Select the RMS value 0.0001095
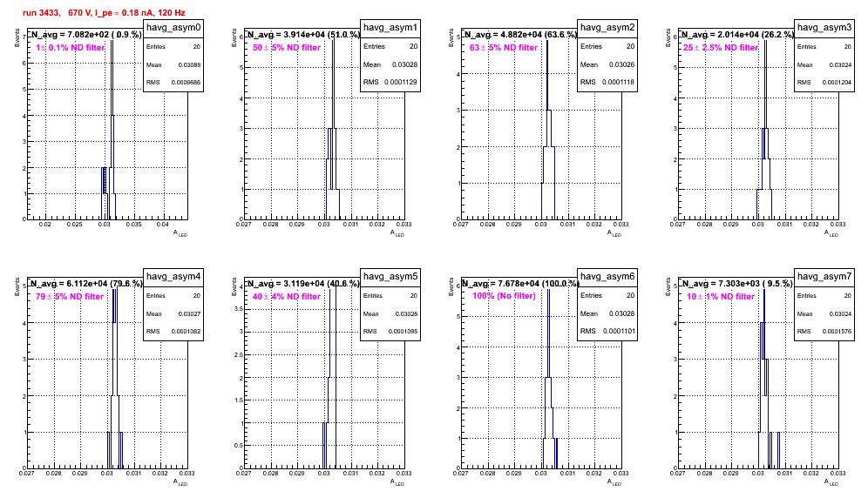 tap(403, 332)
